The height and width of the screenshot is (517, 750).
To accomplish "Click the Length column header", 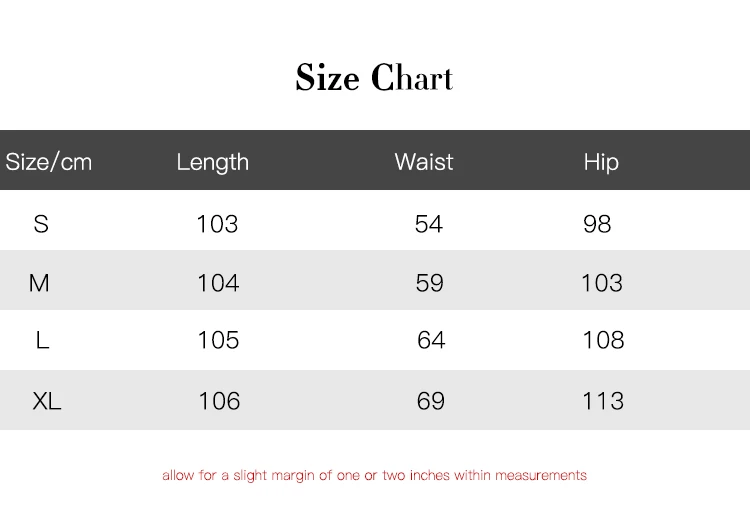I will pos(212,162).
